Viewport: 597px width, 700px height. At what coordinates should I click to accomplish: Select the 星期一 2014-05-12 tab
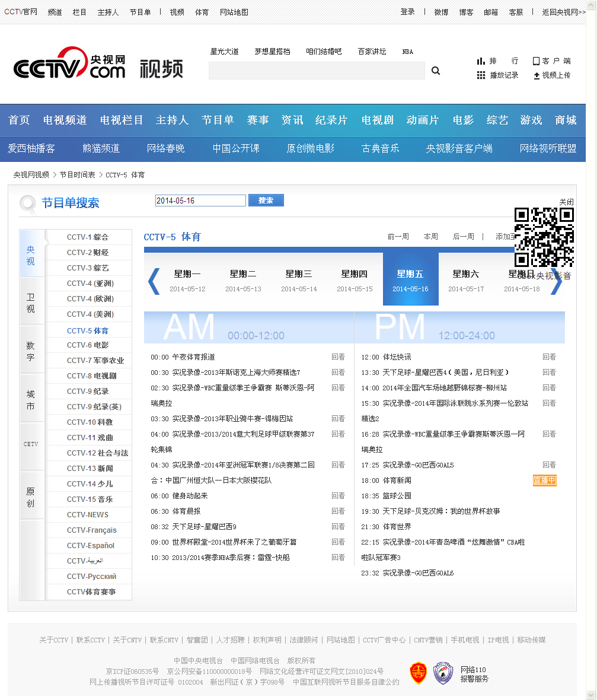coord(187,281)
